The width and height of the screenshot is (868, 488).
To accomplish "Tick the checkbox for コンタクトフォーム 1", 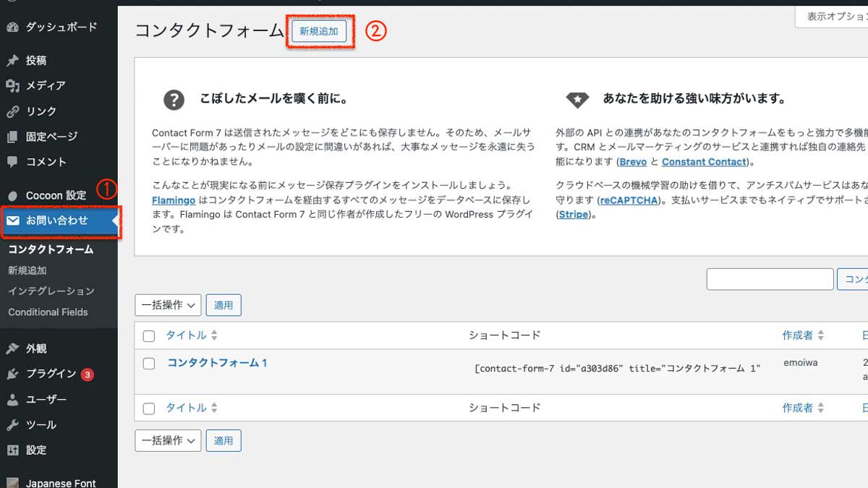I will (x=149, y=364).
